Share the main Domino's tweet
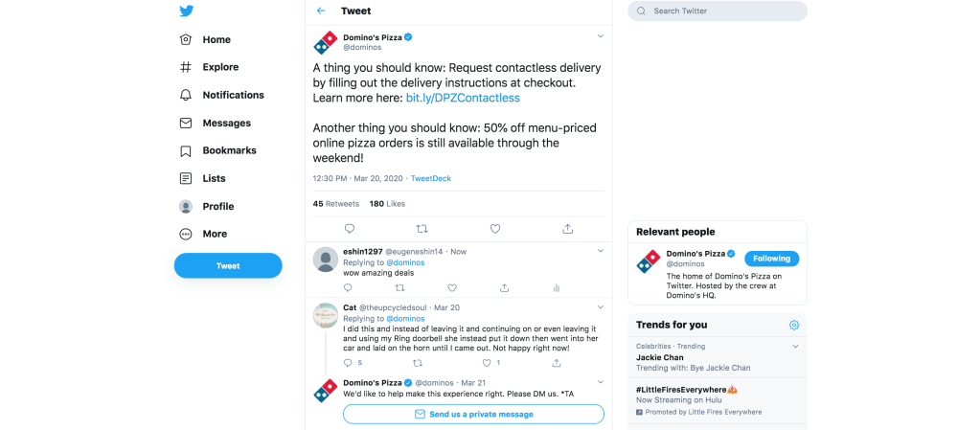Screen dimensions: 980x430 pyautogui.click(x=568, y=229)
